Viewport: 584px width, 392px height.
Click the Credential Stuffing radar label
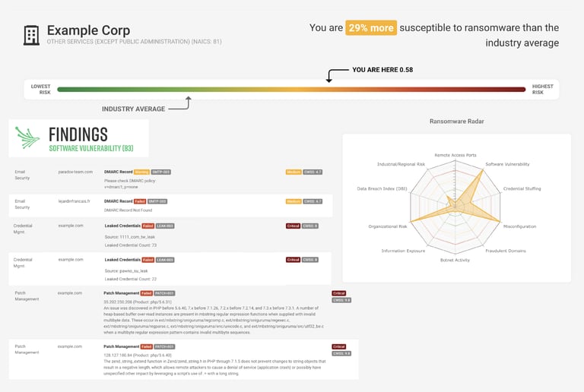pyautogui.click(x=522, y=188)
